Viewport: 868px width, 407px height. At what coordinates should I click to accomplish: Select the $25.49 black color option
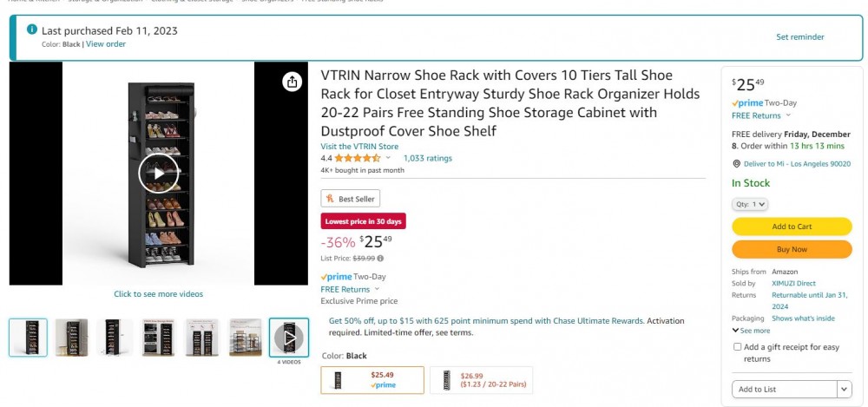click(372, 380)
